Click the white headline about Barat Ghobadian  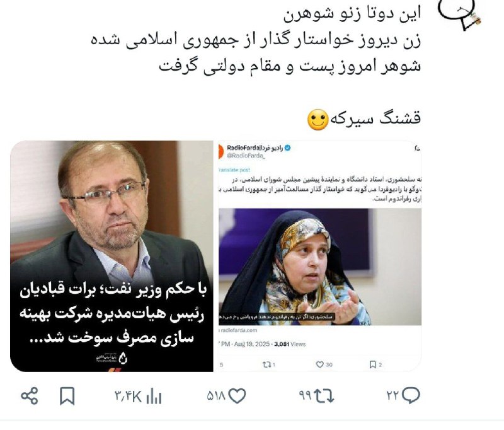pyautogui.click(x=113, y=313)
